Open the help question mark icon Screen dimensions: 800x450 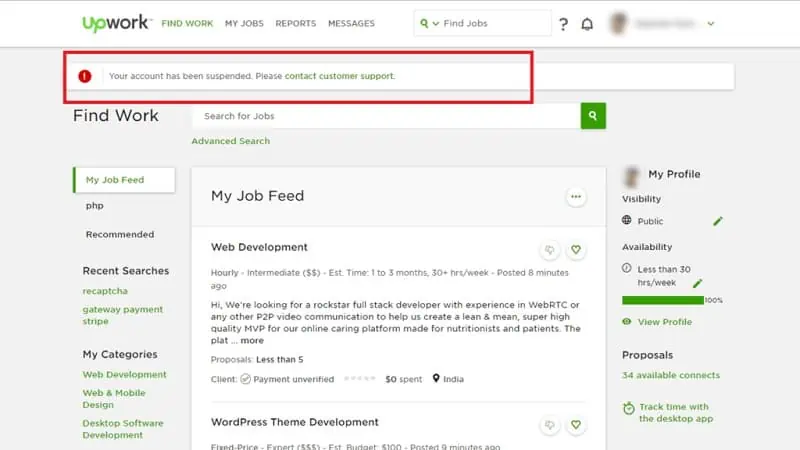(563, 24)
